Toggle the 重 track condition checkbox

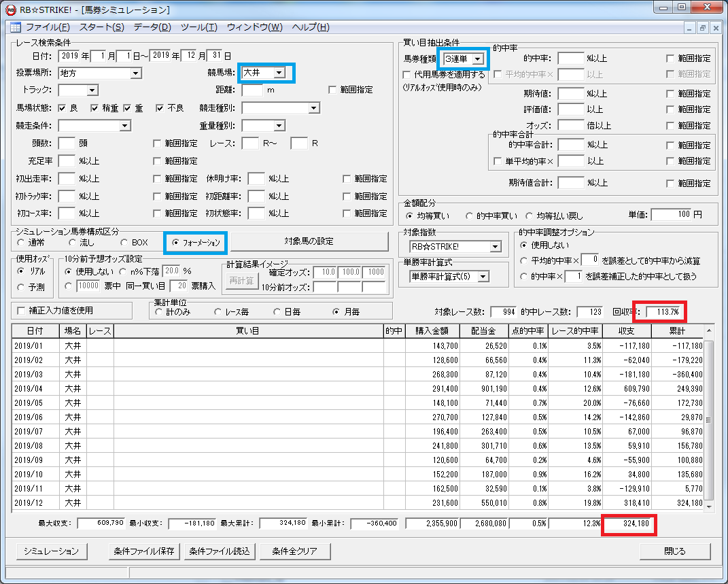[x=128, y=108]
